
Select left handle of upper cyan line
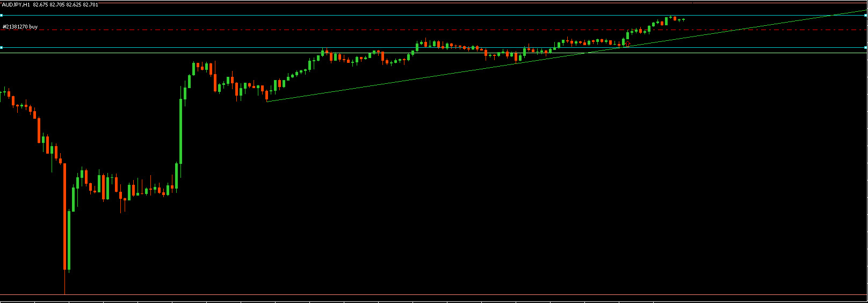(1, 15)
